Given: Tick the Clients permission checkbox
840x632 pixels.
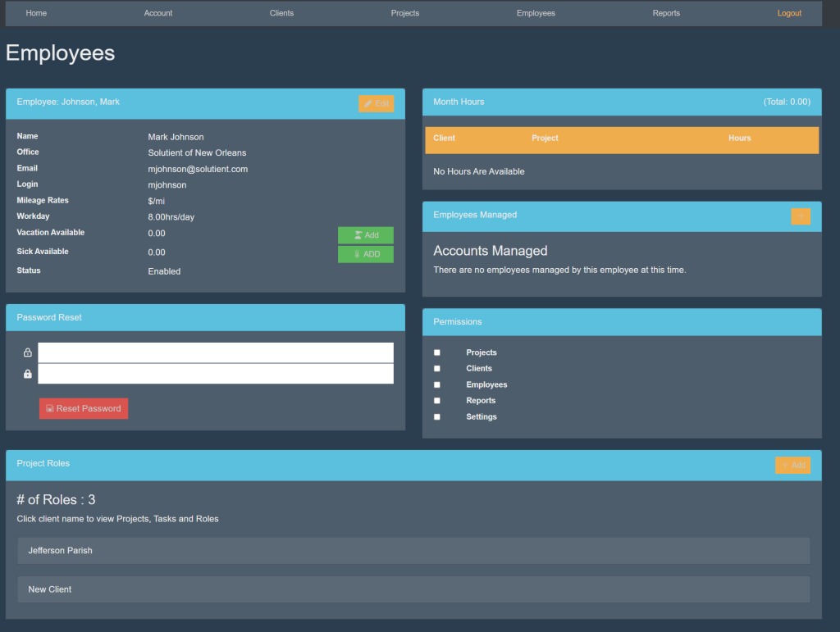Looking at the screenshot, I should tap(437, 369).
